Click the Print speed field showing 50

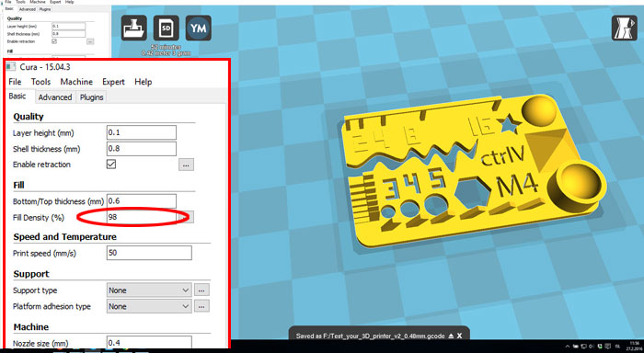point(149,253)
